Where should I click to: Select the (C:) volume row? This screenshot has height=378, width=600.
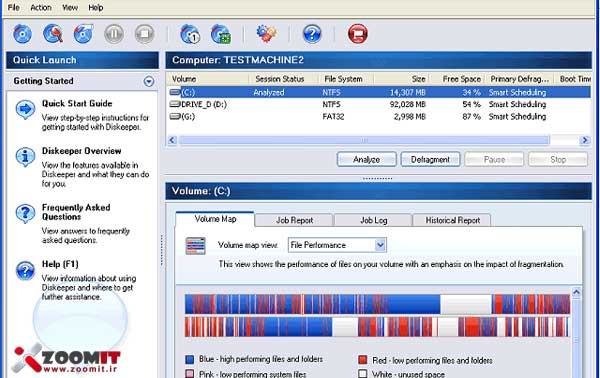click(x=379, y=92)
